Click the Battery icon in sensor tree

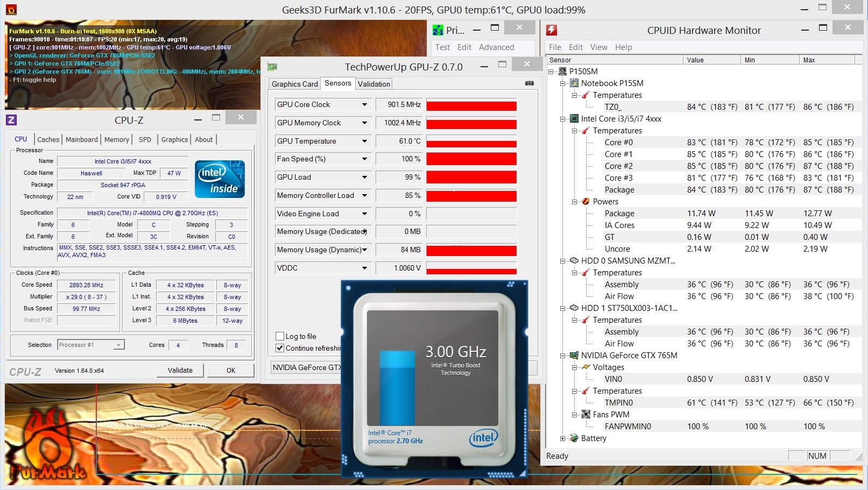574,438
